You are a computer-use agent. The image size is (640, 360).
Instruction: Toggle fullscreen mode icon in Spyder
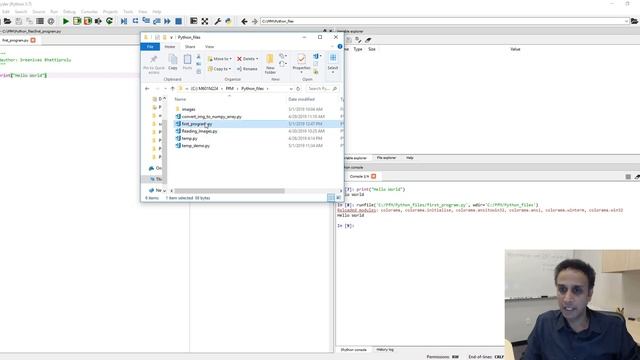coord(204,21)
